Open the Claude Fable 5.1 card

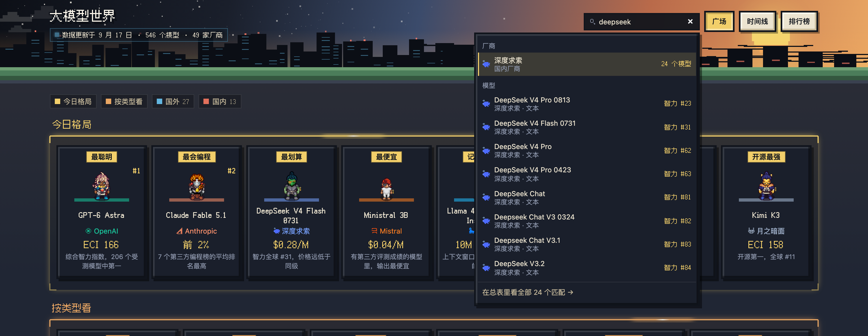pyautogui.click(x=196, y=212)
